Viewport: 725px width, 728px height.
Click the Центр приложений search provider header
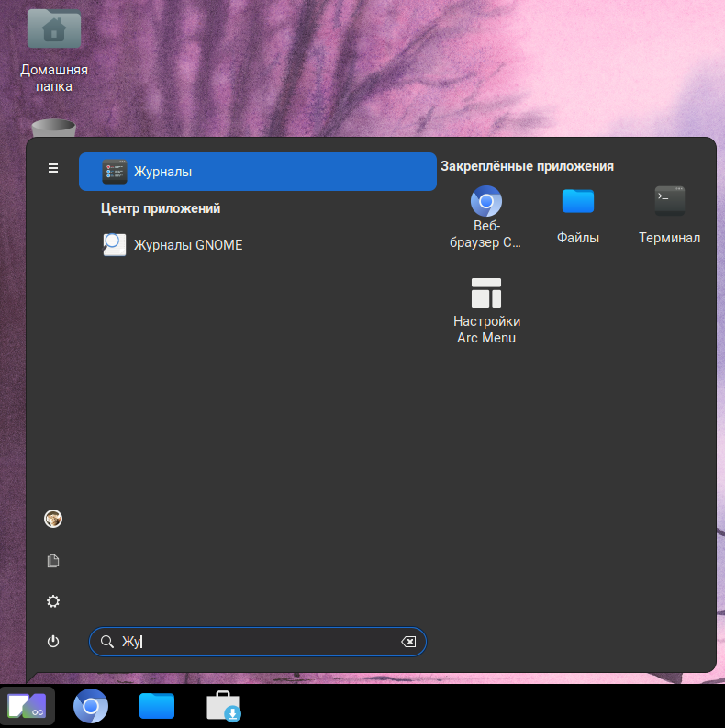(x=161, y=208)
